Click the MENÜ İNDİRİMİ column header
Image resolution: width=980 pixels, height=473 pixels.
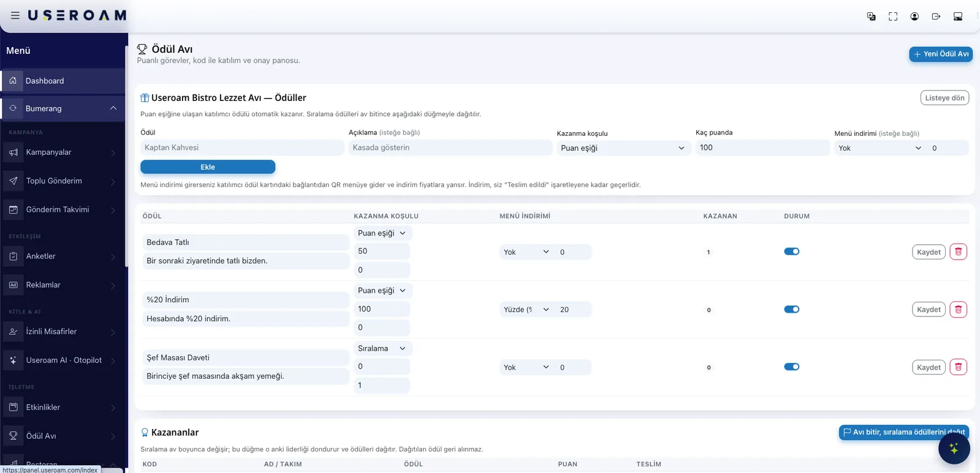pos(525,216)
